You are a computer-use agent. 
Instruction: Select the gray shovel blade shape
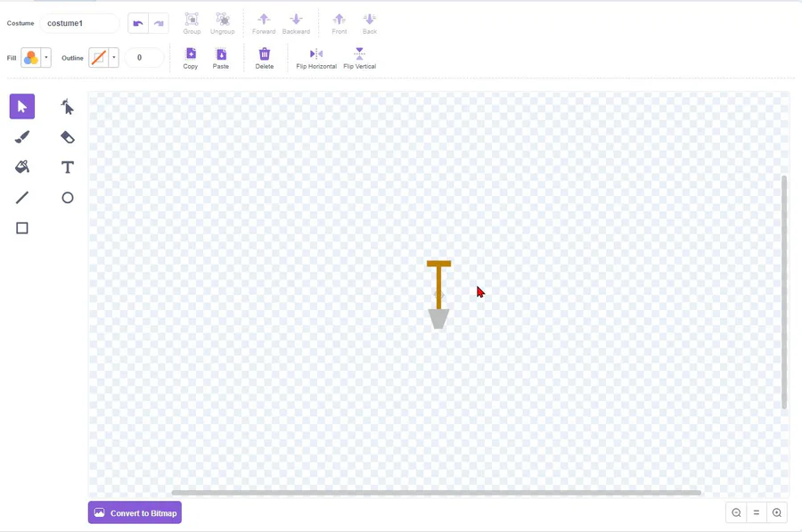coord(438,319)
